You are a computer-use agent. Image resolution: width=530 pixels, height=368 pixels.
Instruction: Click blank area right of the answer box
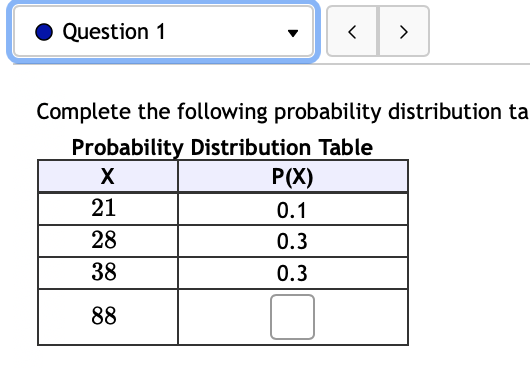tap(361, 317)
